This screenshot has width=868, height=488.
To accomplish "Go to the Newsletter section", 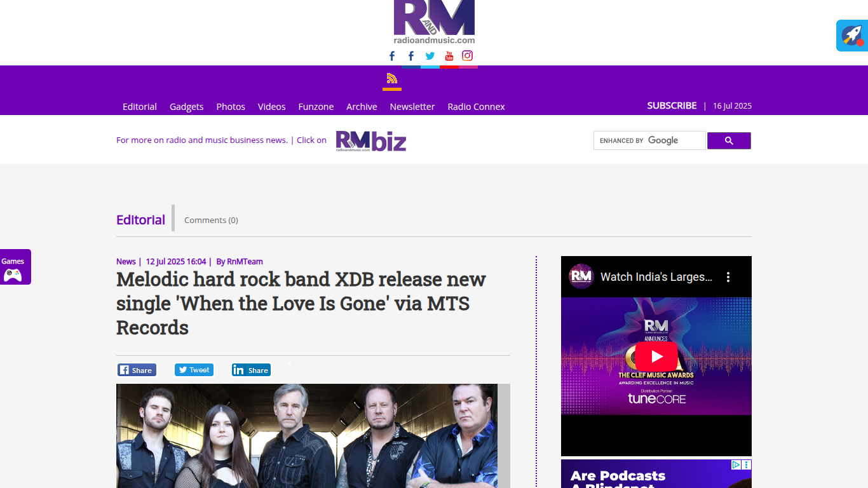I will (x=412, y=107).
